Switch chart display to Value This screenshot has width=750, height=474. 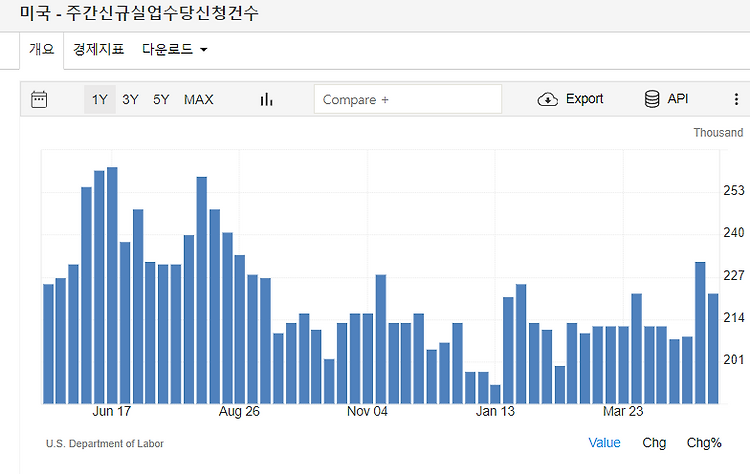[x=604, y=442]
